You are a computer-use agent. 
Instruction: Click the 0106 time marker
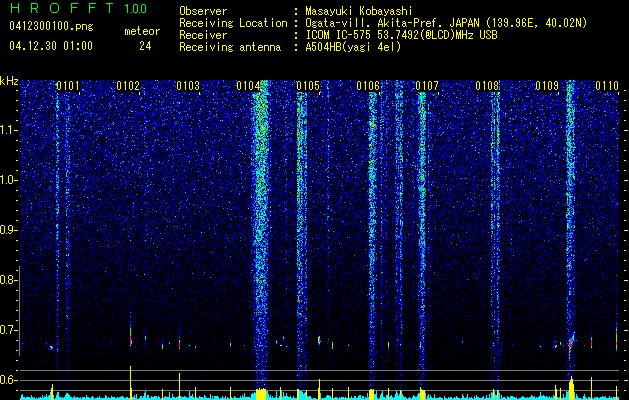pos(367,86)
